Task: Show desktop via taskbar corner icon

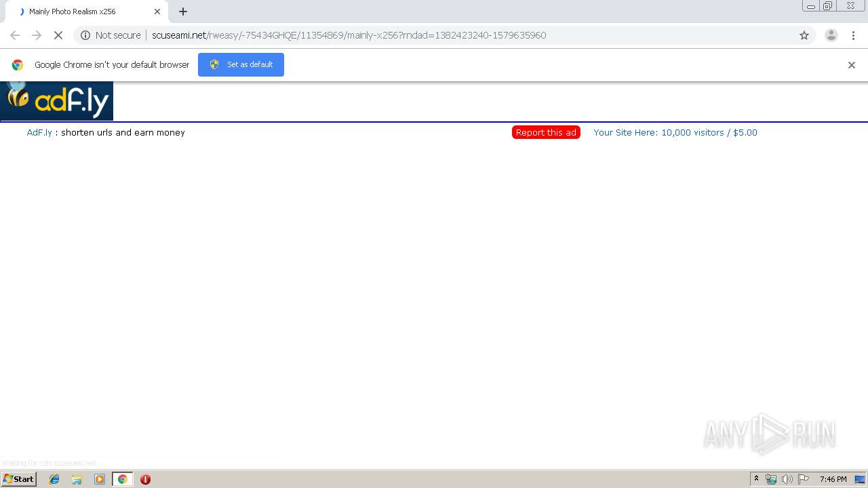Action: click(860, 479)
